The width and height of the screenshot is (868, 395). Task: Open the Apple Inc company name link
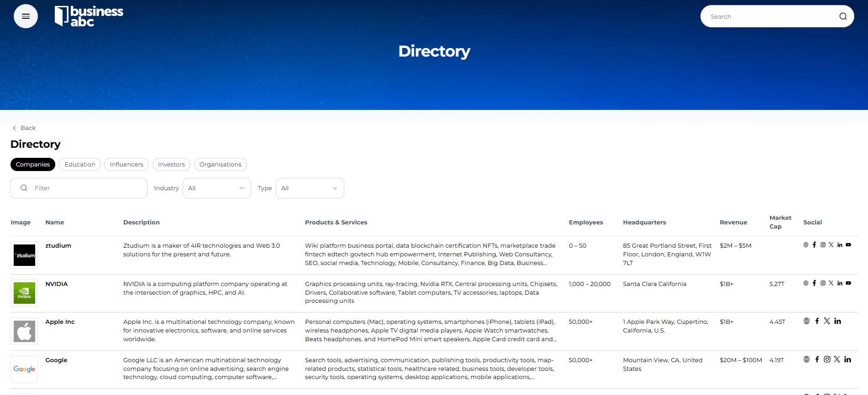60,322
